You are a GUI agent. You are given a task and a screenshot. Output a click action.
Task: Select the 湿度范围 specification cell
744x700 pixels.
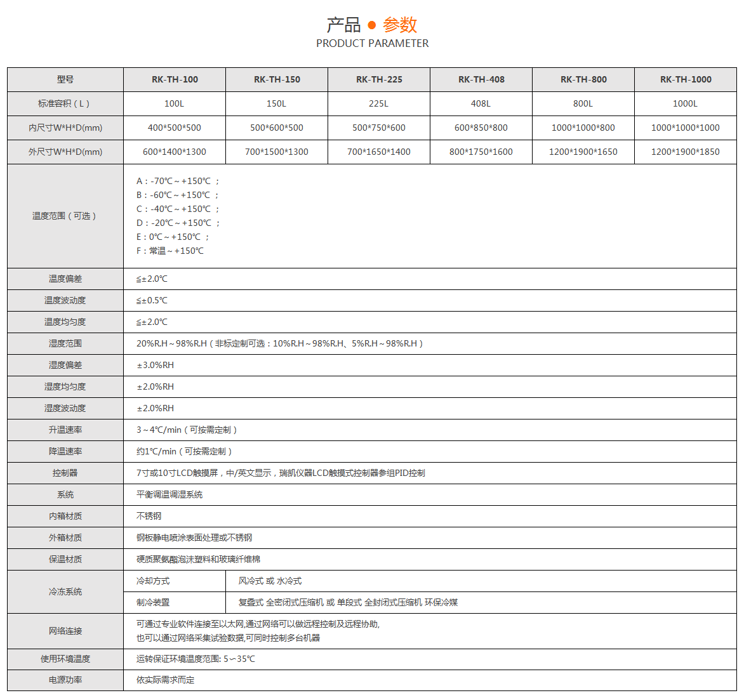[279, 343]
